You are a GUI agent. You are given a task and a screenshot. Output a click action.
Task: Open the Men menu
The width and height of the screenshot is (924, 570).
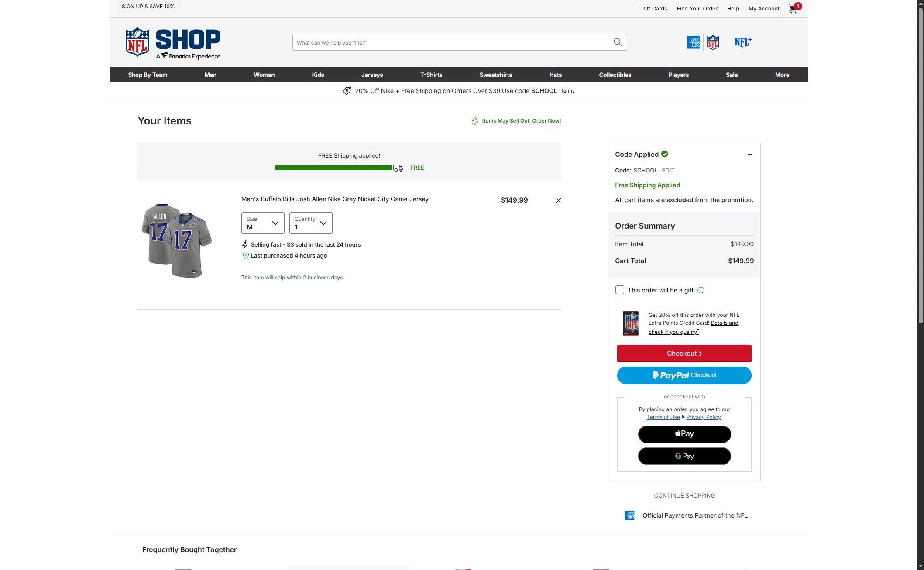[x=210, y=75]
